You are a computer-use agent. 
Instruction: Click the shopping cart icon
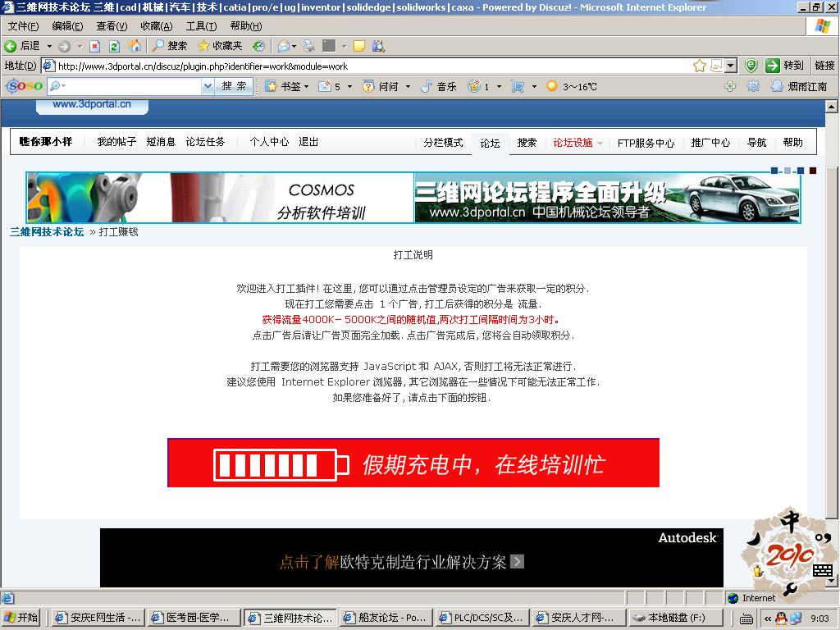coord(518,86)
